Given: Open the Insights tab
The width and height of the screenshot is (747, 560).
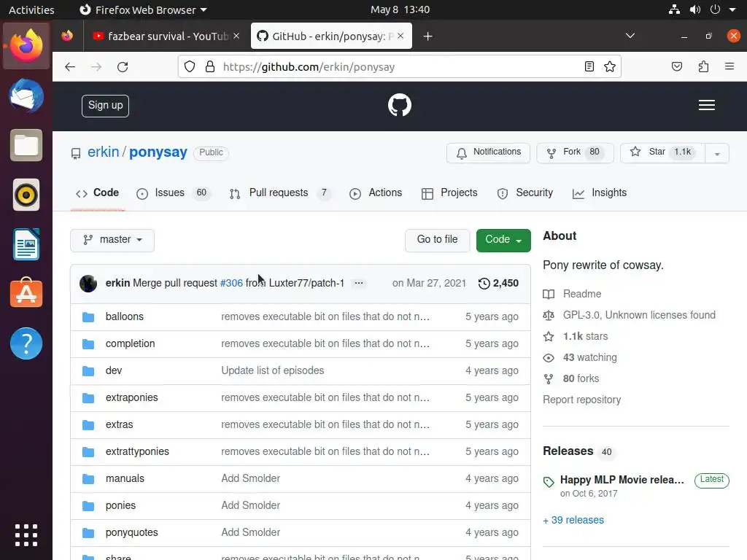Looking at the screenshot, I should [600, 192].
